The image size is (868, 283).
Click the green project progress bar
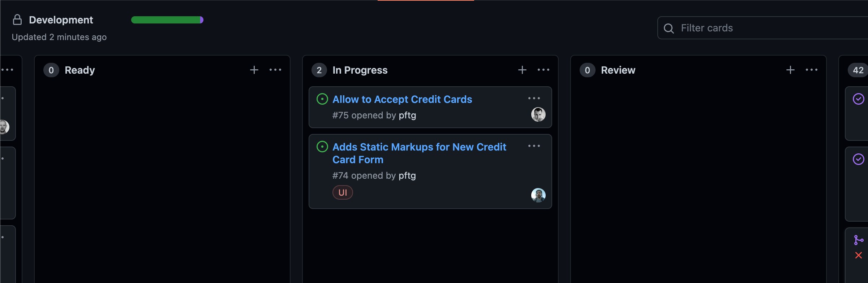click(166, 20)
